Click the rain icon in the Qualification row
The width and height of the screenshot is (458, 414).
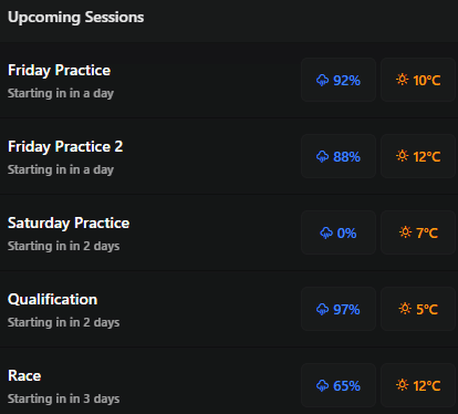pyautogui.click(x=322, y=309)
